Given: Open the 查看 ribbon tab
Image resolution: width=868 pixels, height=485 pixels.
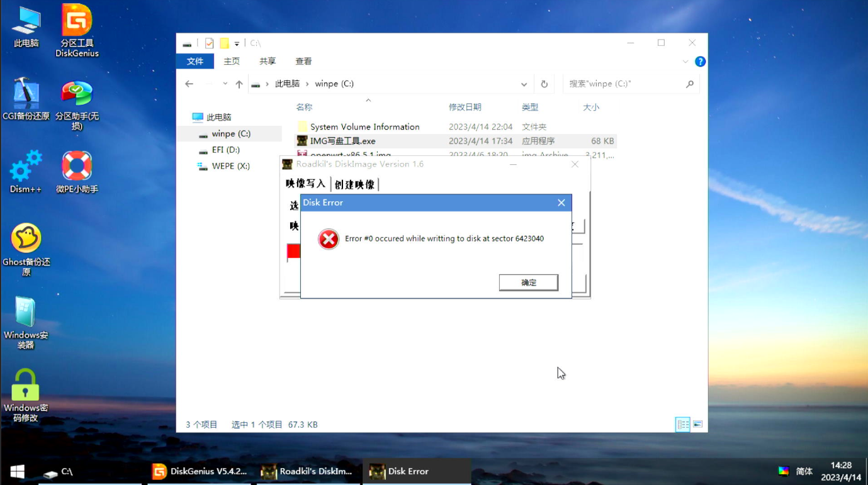Looking at the screenshot, I should coord(303,61).
